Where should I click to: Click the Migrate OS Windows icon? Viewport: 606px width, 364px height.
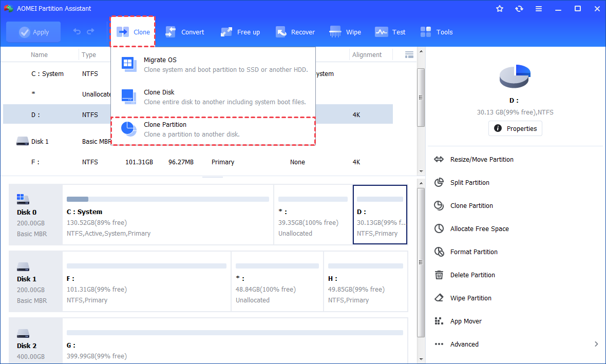pos(129,64)
